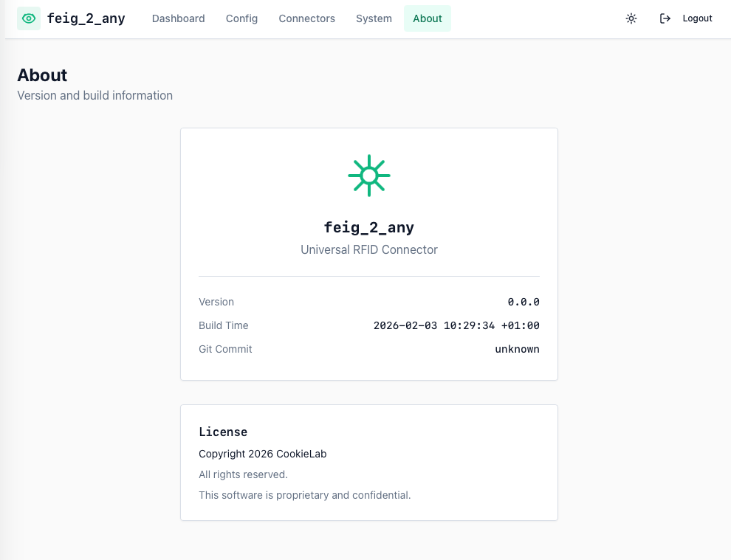731x560 pixels.
Task: Open the System tab
Action: coord(374,18)
